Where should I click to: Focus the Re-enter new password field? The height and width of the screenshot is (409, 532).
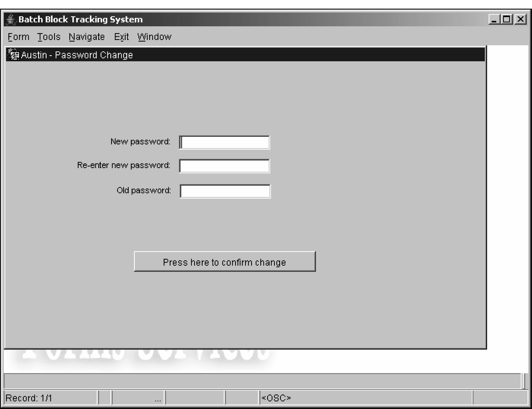click(x=225, y=166)
